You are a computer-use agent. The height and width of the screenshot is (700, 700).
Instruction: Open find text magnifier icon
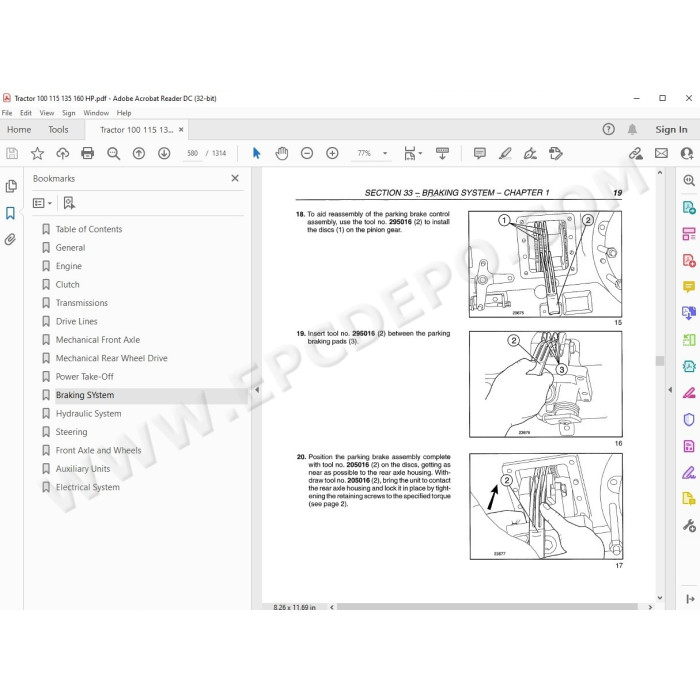(x=113, y=154)
